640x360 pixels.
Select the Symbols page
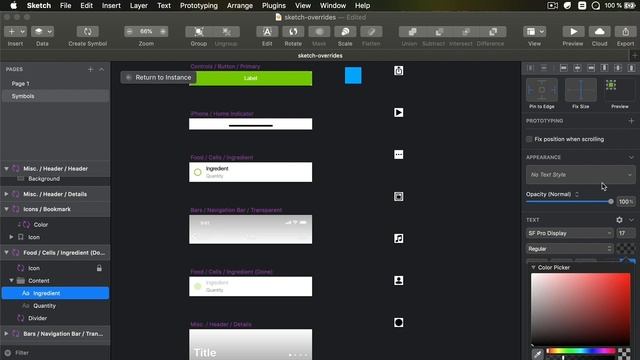[x=55, y=96]
